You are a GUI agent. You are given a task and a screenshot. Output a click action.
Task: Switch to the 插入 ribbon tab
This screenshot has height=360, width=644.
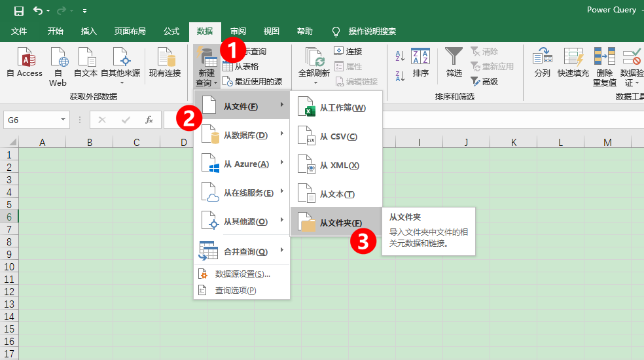coord(89,31)
